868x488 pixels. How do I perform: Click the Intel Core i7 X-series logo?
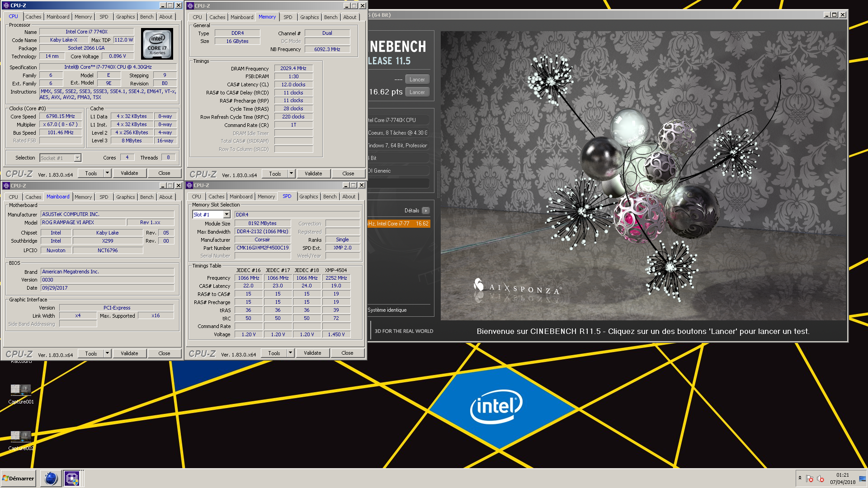(x=157, y=44)
